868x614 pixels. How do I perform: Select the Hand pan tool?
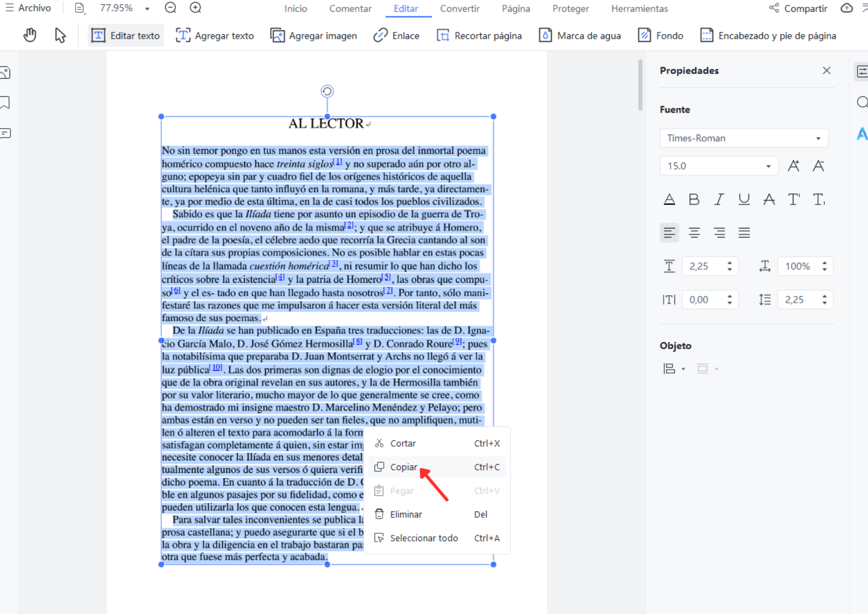point(30,35)
